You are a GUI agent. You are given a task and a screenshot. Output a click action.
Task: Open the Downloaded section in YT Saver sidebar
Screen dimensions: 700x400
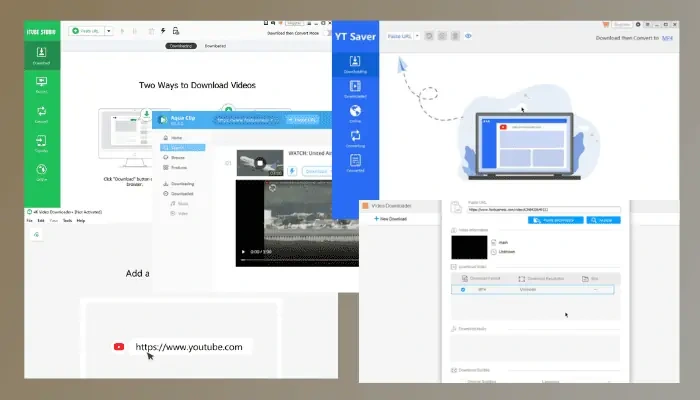coord(355,89)
